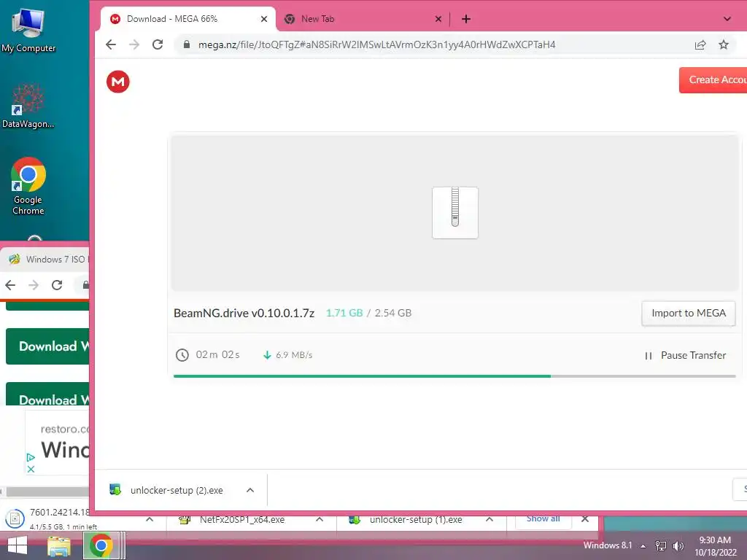
Task: Click forward arrow in Windows 7 ISO window
Action: tap(34, 285)
